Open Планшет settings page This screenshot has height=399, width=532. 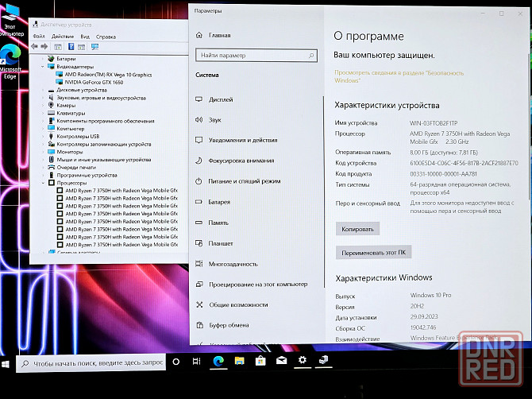click(x=214, y=243)
